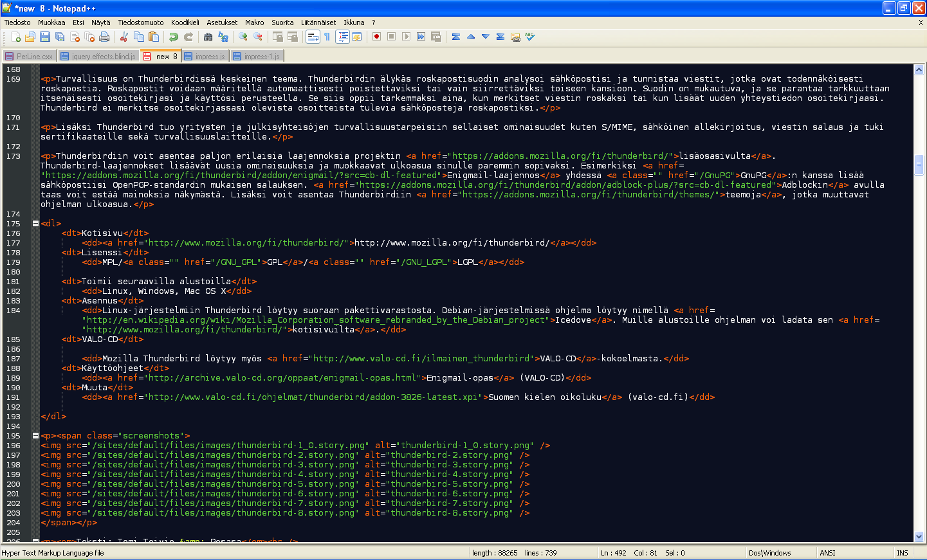Select the new 8 document tab
This screenshot has height=560, width=927.
(161, 56)
